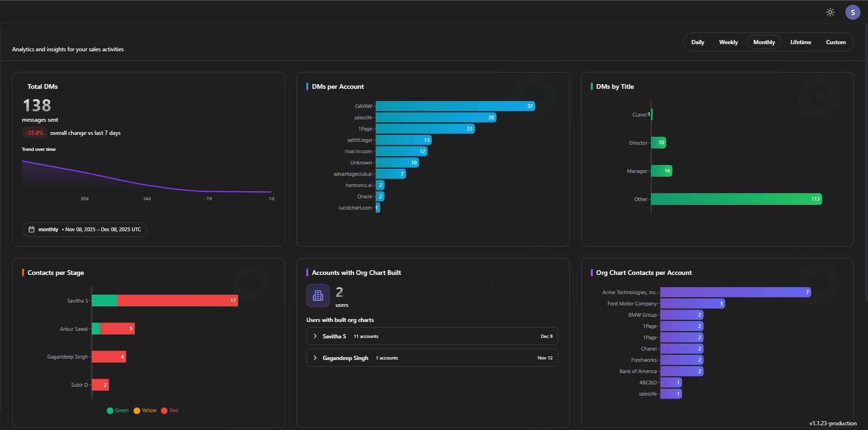
Task: Click the Custom range button
Action: [x=836, y=42]
